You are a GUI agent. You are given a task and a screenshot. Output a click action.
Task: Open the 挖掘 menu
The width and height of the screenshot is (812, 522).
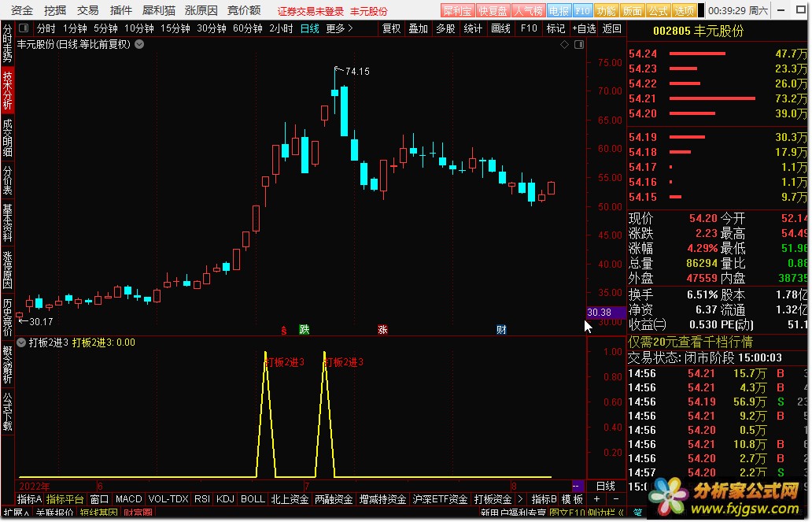pos(55,10)
